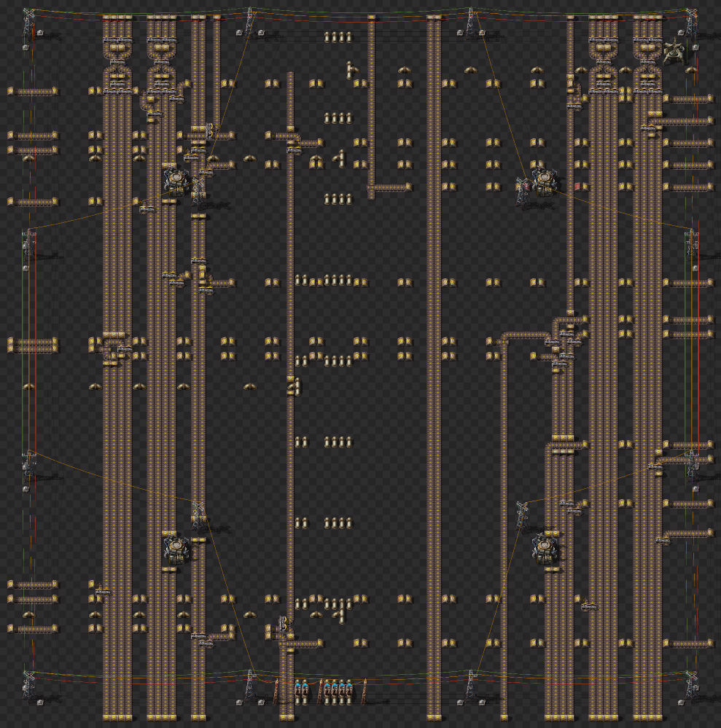Select the rightmost blue-topped pump at the bottom
721x728 pixels.
[x=349, y=689]
